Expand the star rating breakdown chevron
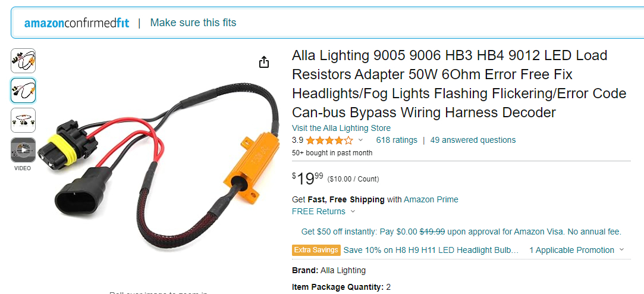This screenshot has width=644, height=294. coord(360,140)
